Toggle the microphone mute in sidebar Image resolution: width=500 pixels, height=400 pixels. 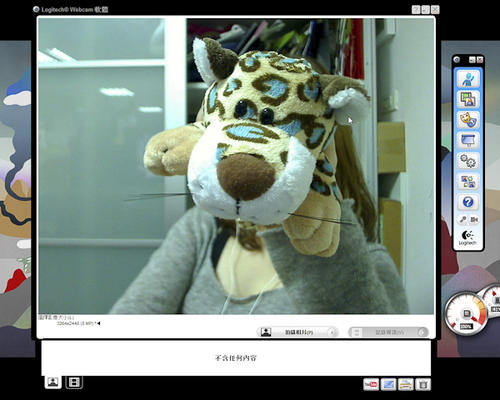[463, 219]
